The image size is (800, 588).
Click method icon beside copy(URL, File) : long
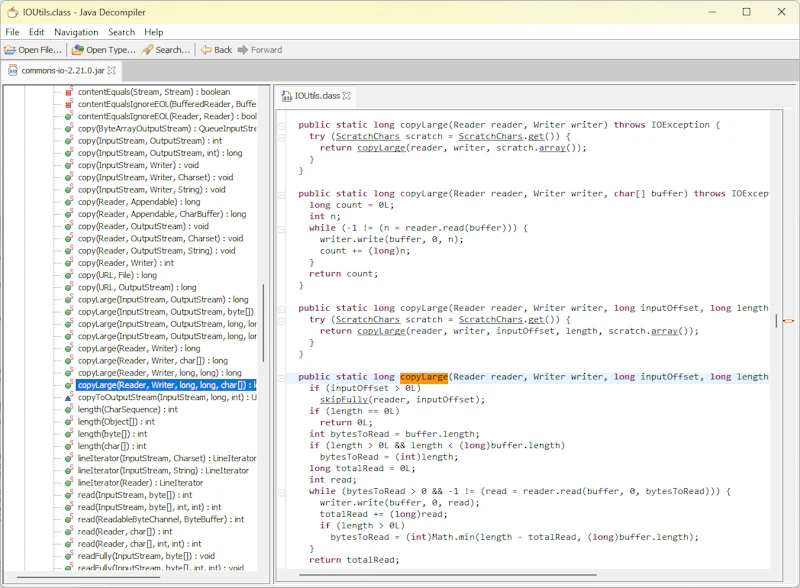tap(69, 275)
